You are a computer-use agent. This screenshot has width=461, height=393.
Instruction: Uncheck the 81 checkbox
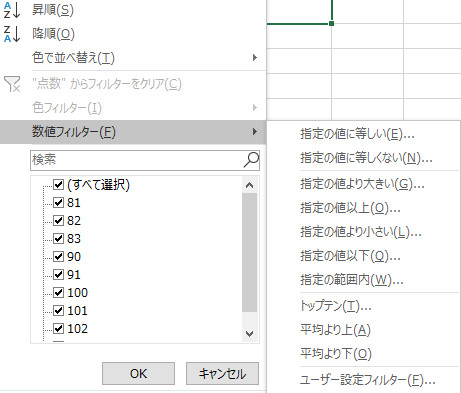point(59,202)
